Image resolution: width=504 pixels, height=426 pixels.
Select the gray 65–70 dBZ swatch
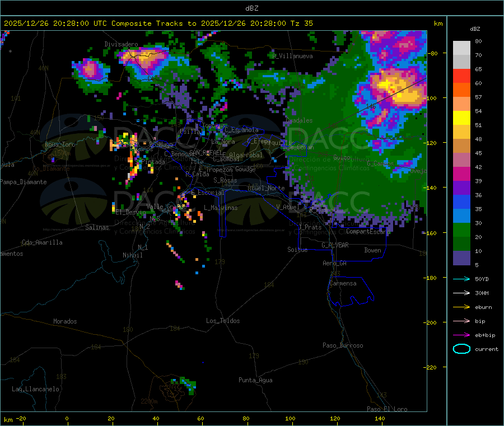point(461,62)
